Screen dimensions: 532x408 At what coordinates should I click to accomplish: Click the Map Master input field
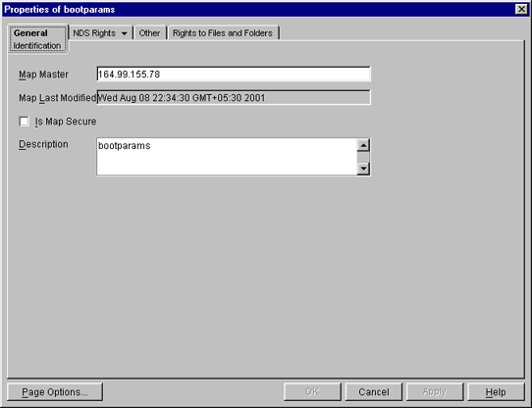(234, 74)
